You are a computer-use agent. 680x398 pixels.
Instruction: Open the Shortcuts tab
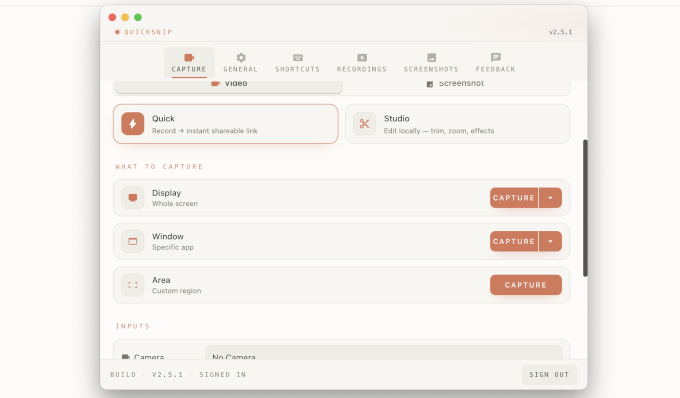(x=298, y=63)
